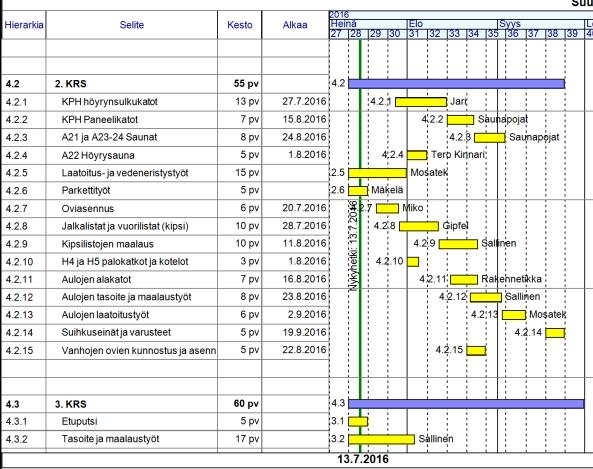Viewport: 593px width, 469px height.
Task: Click the yellow 4.2.1 bar labeled Jari
Action: tap(421, 102)
